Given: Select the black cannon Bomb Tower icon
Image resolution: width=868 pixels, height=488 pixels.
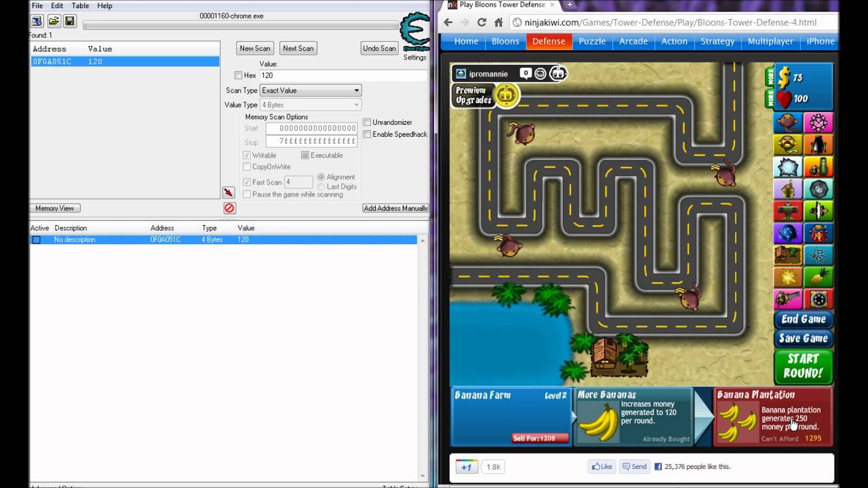Looking at the screenshot, I should tap(818, 145).
